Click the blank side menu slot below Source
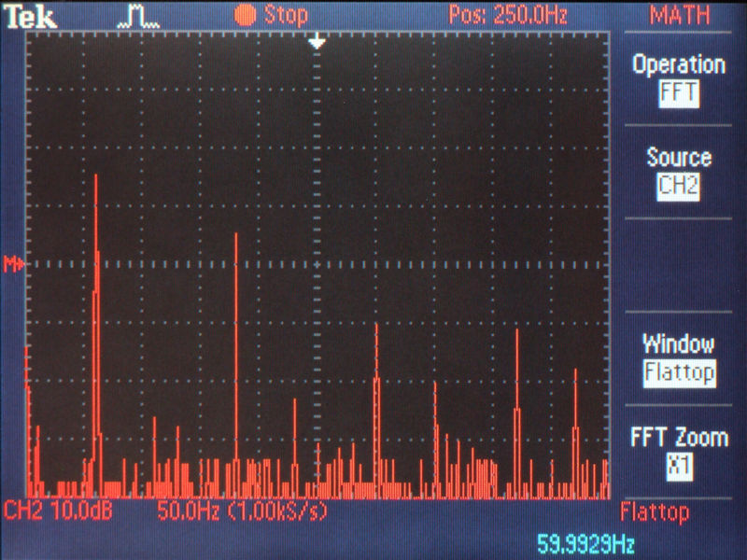 (679, 264)
